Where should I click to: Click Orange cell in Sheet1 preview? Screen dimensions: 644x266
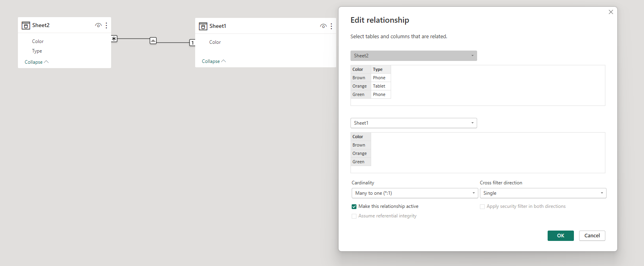[x=361, y=153]
